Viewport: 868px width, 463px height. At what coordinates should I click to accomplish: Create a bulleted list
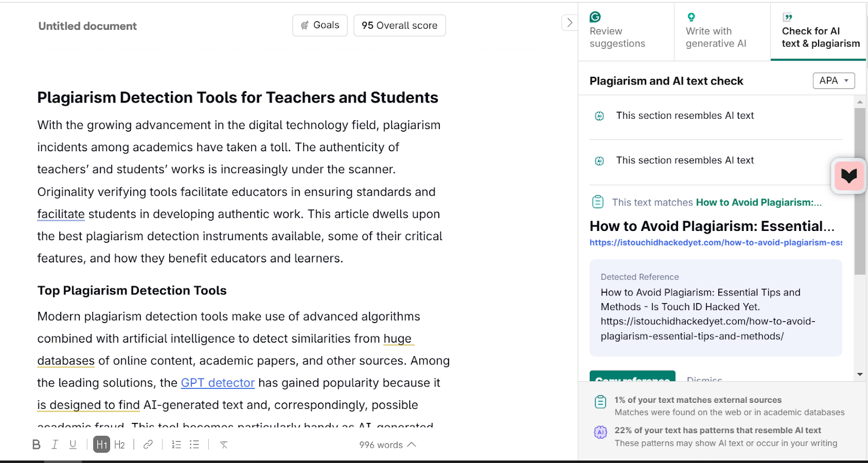tap(194, 445)
